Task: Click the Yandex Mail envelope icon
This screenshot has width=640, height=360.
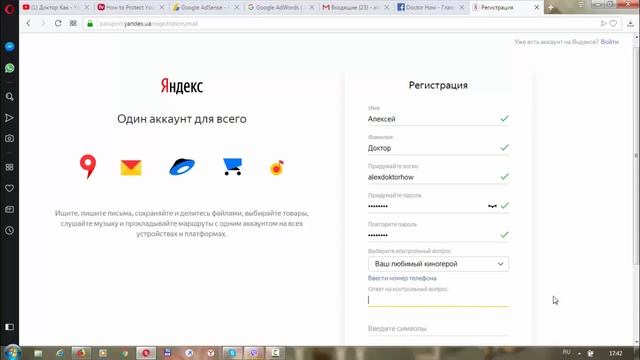Action: pyautogui.click(x=131, y=168)
